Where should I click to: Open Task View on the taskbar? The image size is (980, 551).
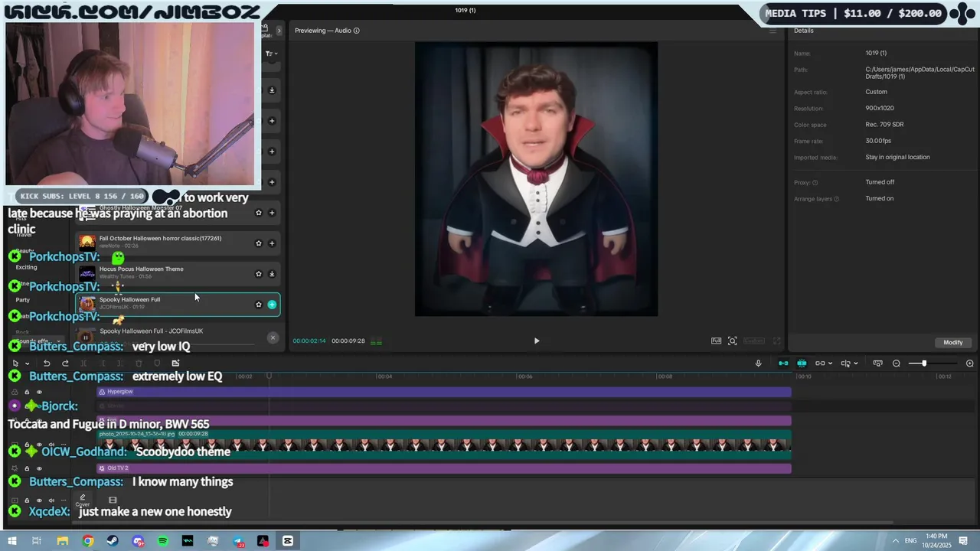point(37,541)
